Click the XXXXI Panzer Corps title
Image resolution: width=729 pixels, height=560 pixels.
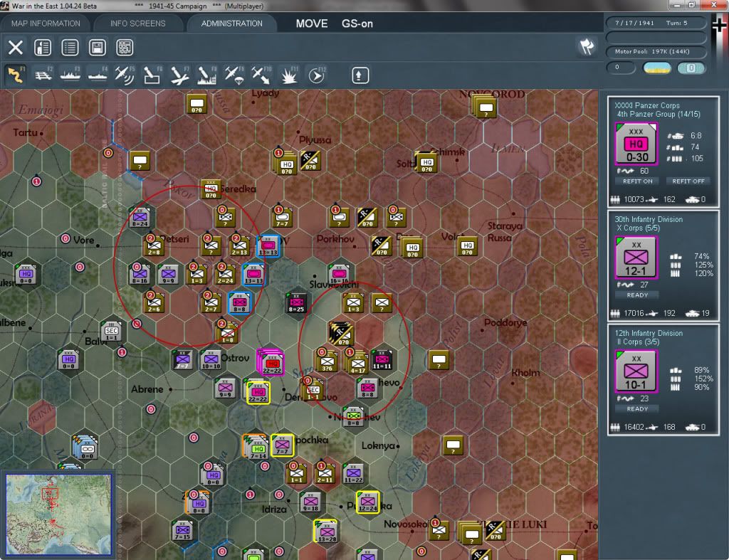click(x=646, y=105)
